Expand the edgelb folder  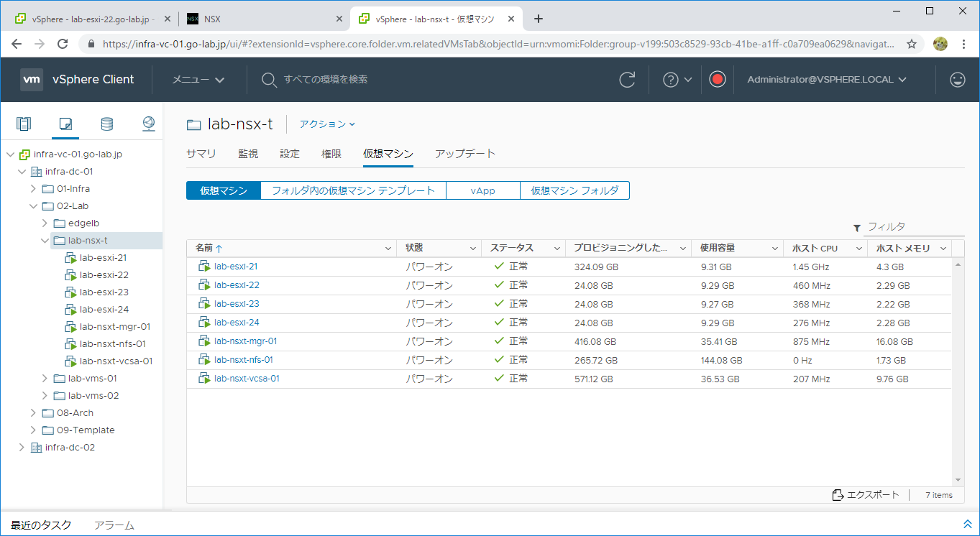(45, 223)
